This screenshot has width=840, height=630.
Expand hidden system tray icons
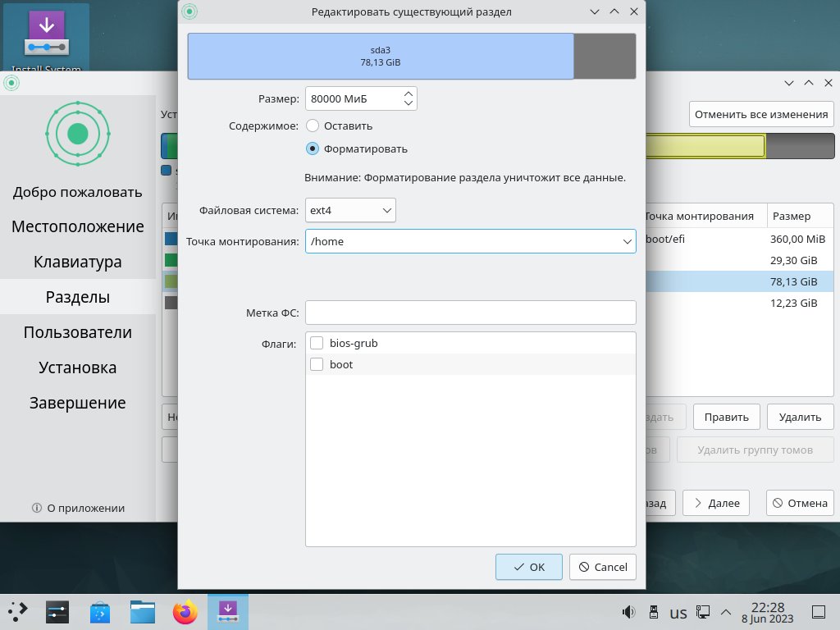[x=726, y=612]
